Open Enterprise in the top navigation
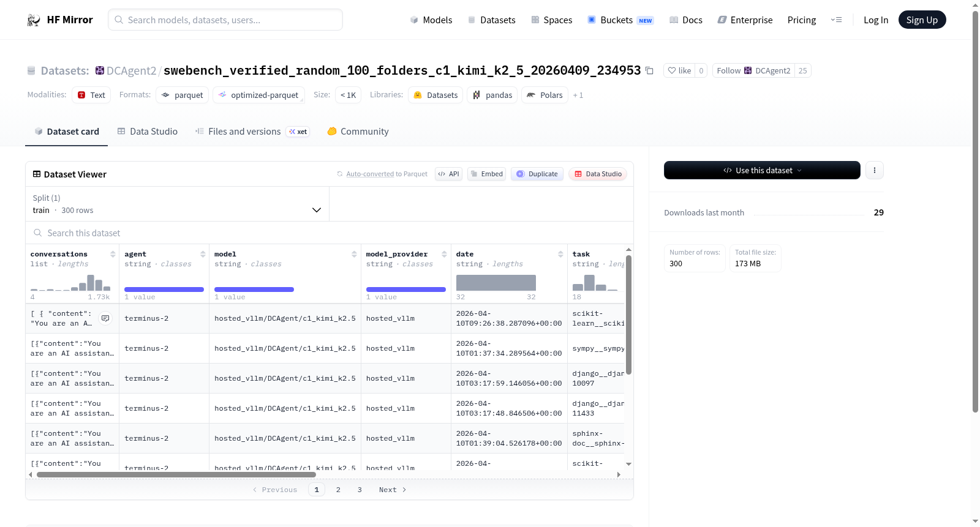Screen dimensions: 980x527 click(x=745, y=20)
